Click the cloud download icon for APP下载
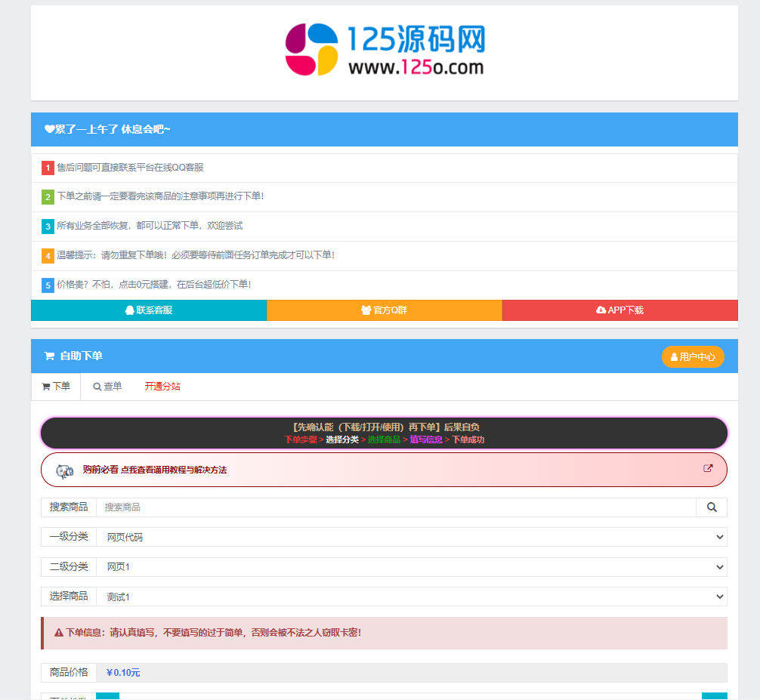 point(601,310)
